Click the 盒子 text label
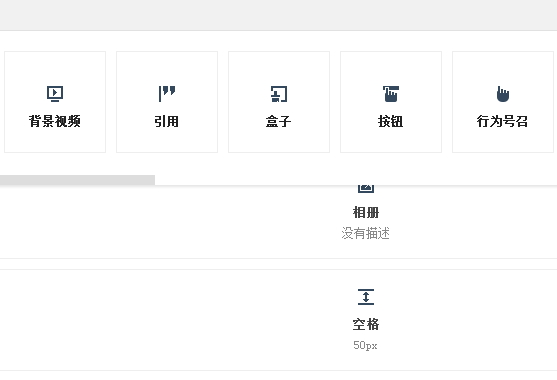Viewport: 557px width, 380px height. [x=279, y=121]
